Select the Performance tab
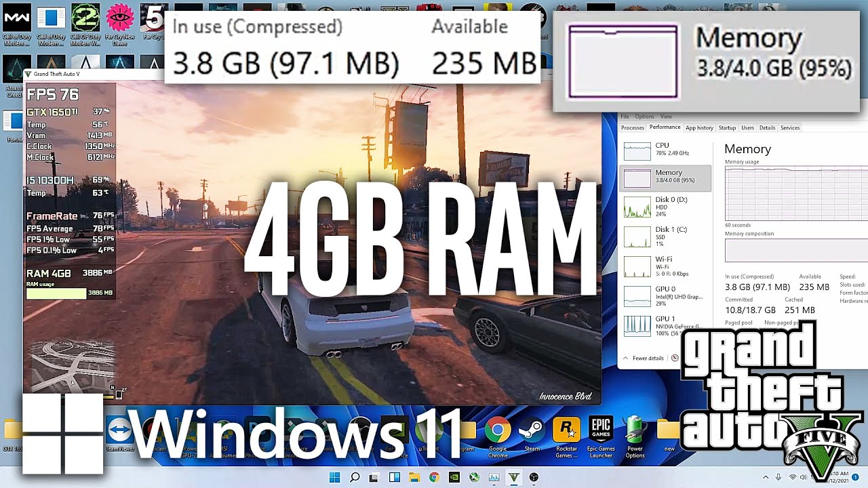Screen dimensions: 868x488 click(x=665, y=127)
